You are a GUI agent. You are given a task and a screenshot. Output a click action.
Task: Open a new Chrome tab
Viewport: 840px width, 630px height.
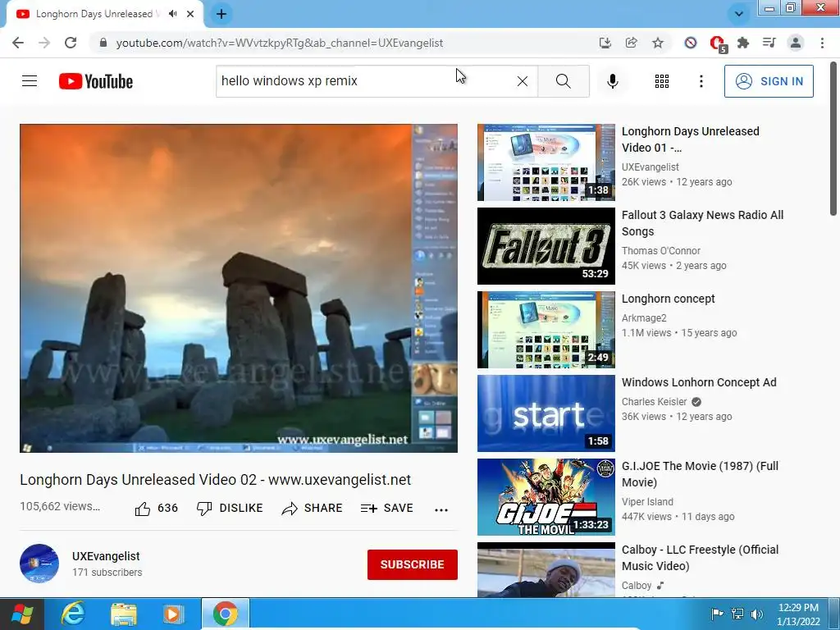(x=221, y=14)
